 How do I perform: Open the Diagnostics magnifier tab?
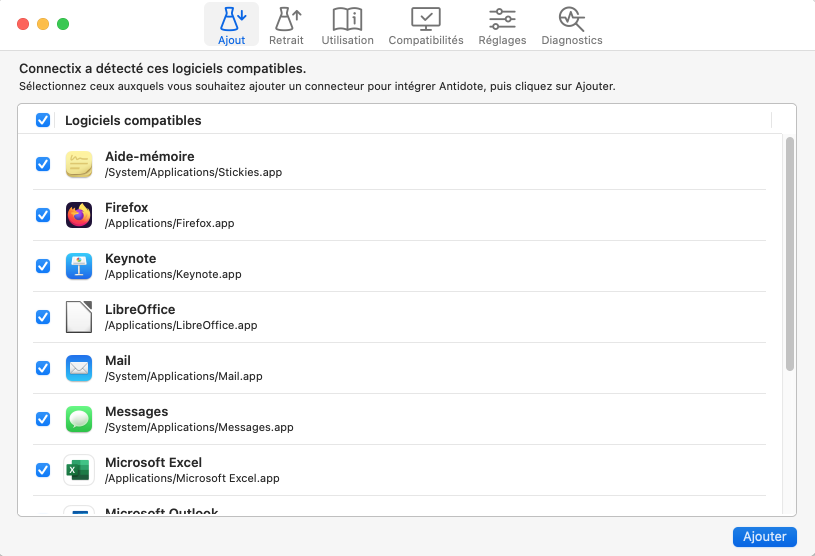[572, 25]
